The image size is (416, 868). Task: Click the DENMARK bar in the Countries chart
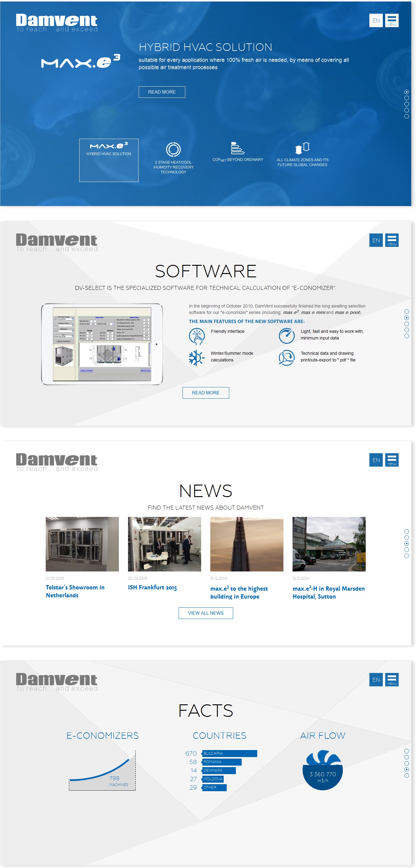[219, 770]
